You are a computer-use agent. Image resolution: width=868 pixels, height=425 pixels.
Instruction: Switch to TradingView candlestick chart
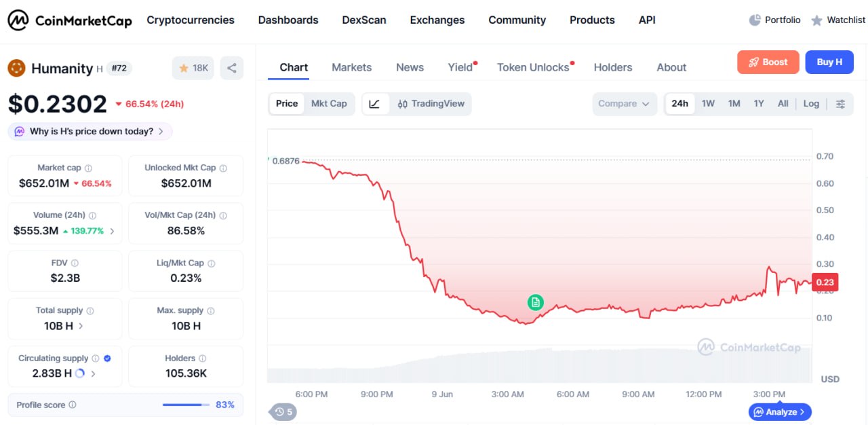coord(431,104)
